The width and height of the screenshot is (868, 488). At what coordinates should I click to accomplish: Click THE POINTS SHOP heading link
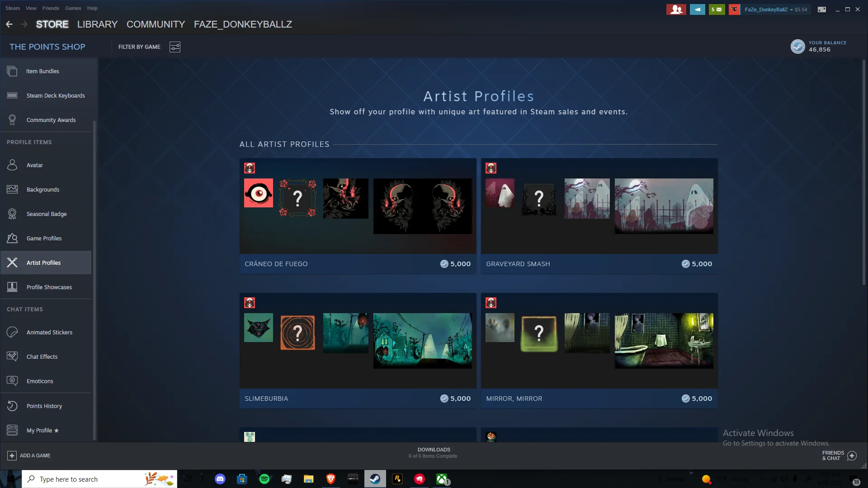coord(47,47)
